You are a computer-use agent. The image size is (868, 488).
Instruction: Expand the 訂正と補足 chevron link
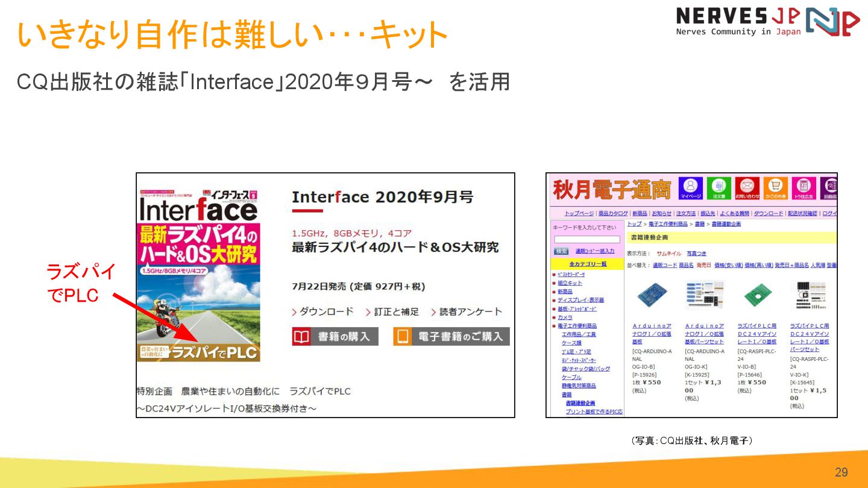(392, 311)
